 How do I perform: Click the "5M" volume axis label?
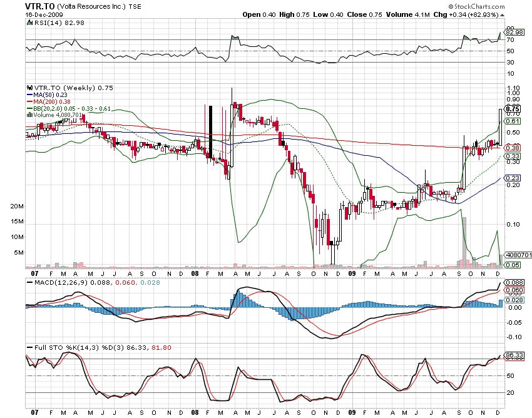pyautogui.click(x=19, y=253)
